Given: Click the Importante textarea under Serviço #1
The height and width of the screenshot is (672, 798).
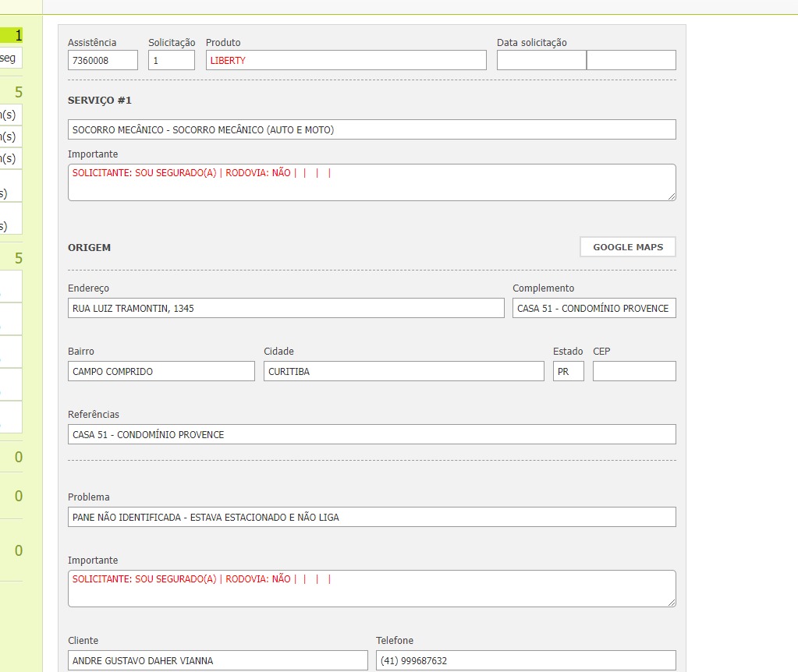Looking at the screenshot, I should (371, 182).
